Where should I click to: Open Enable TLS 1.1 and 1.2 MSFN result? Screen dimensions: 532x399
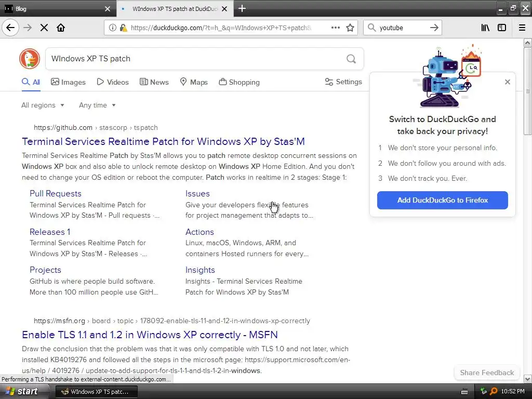[x=150, y=335]
